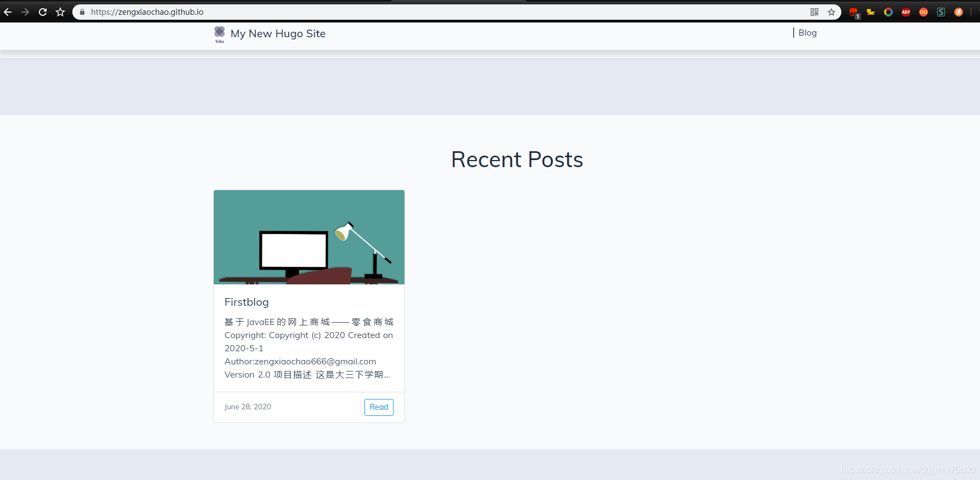The image size is (980, 480).
Task: Open the orange rocket extension
Action: coord(959,12)
